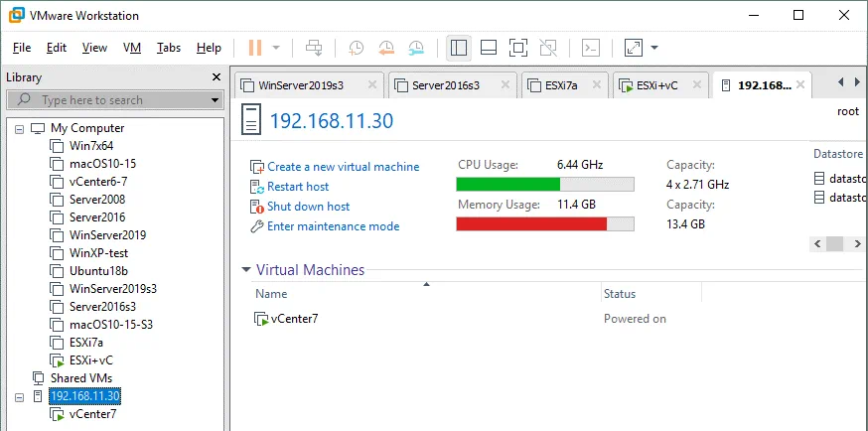The height and width of the screenshot is (431, 868).
Task: Collapse the My Computer tree node
Action: click(20, 128)
